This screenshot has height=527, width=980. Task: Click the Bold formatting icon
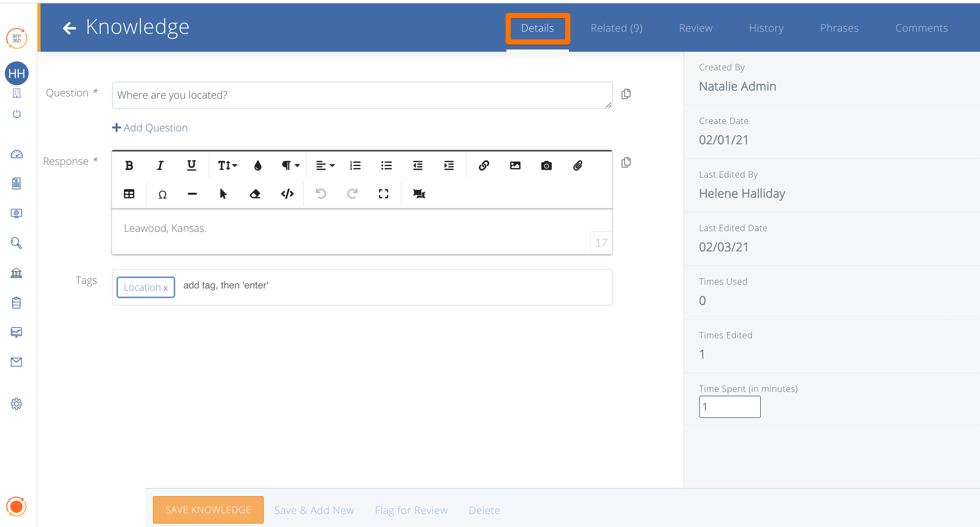tap(129, 166)
